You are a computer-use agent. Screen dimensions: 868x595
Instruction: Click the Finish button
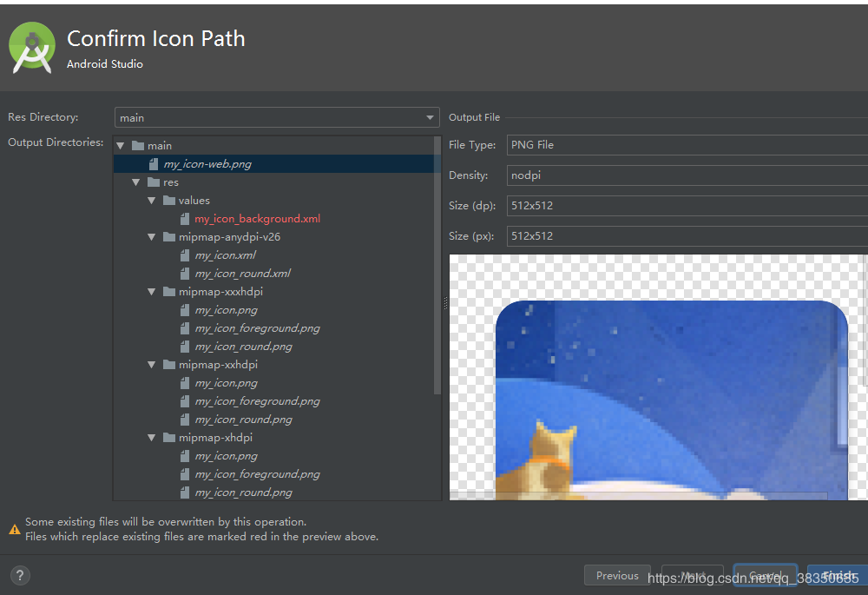(x=838, y=575)
